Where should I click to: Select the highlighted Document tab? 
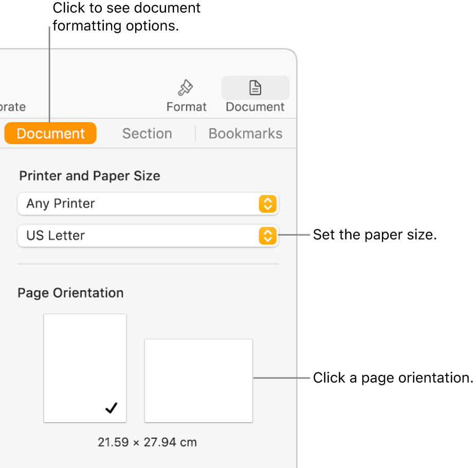(x=50, y=133)
